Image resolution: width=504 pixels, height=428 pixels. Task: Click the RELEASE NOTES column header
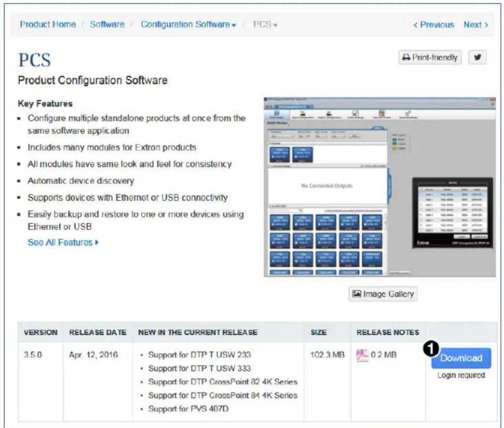tap(387, 333)
